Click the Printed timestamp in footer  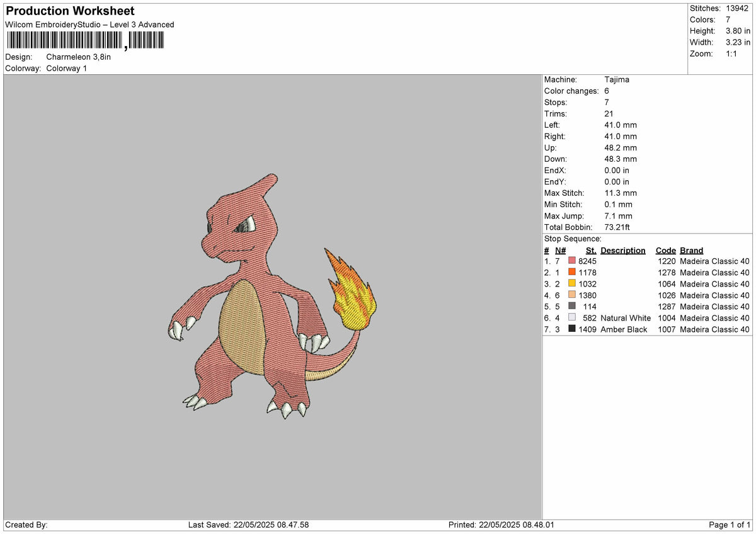[501, 525]
